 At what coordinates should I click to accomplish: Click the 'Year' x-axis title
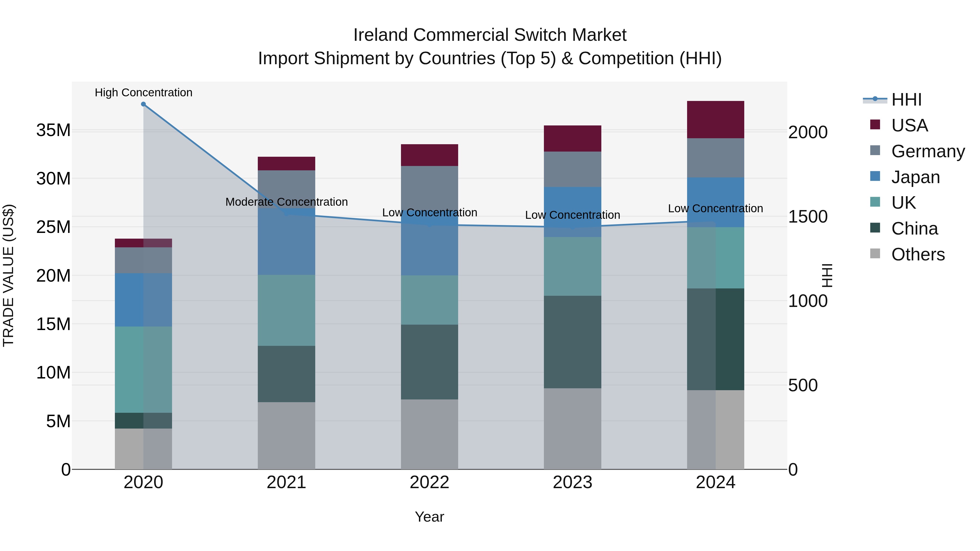430,517
